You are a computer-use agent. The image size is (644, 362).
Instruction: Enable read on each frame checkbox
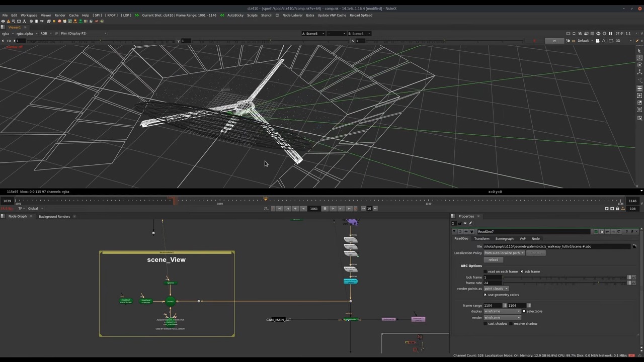pyautogui.click(x=485, y=271)
